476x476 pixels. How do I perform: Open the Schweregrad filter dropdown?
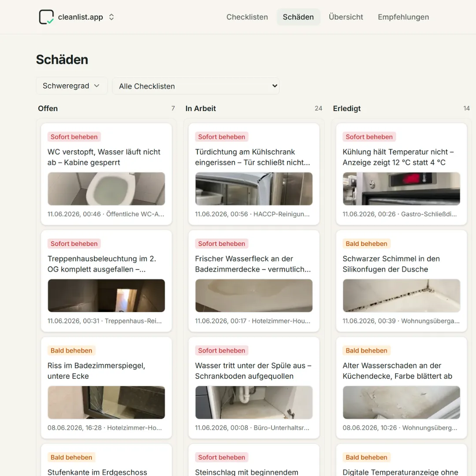pos(72,86)
